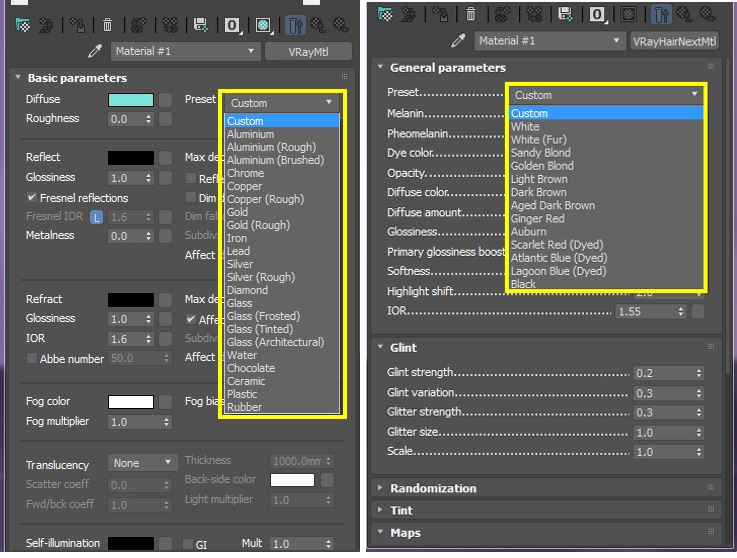
Task: Click Make Unique icon in VRayMtl panel
Action: [x=170, y=25]
